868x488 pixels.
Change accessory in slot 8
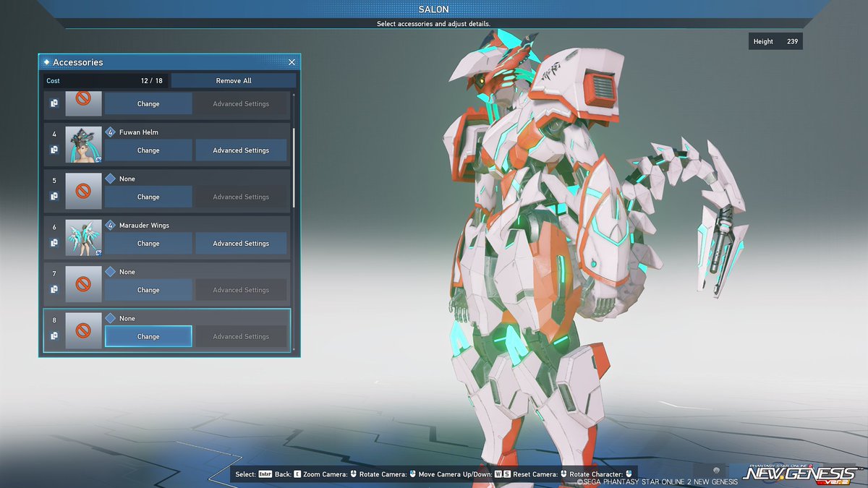click(x=148, y=336)
